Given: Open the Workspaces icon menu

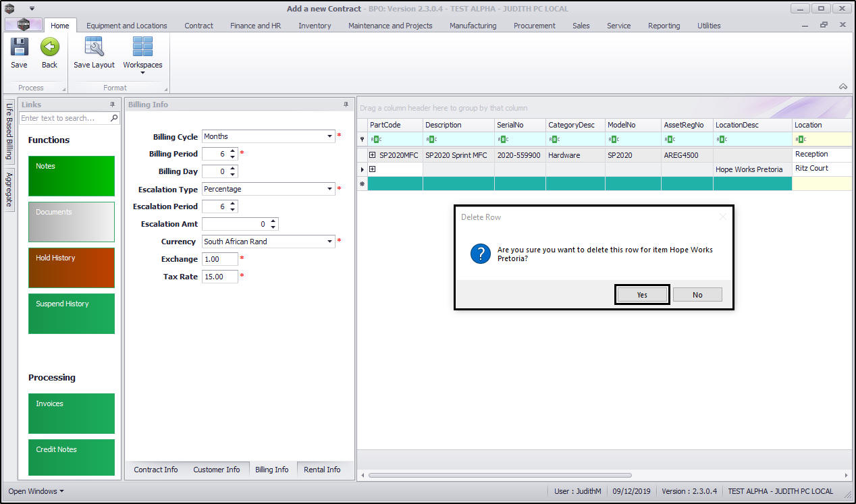Looking at the screenshot, I should click(142, 47).
